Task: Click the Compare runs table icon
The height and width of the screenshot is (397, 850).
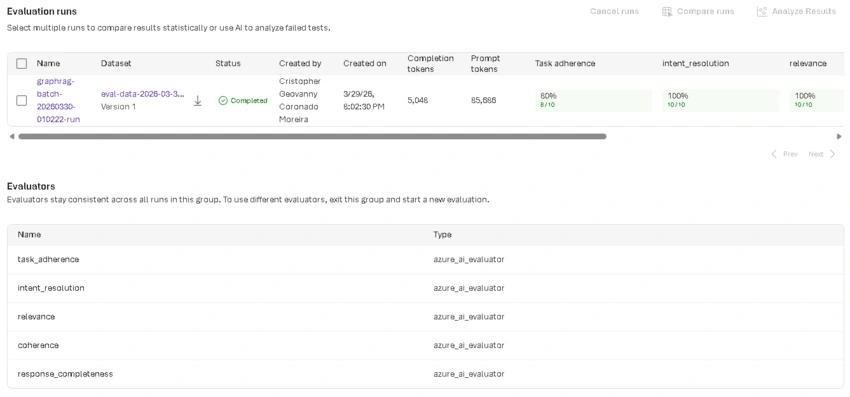Action: (x=667, y=11)
